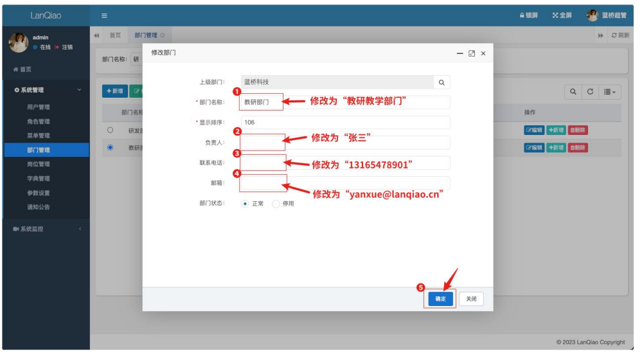Minimize the 修改部门 dialog
Screen dimensions: 644x358
pyautogui.click(x=460, y=53)
